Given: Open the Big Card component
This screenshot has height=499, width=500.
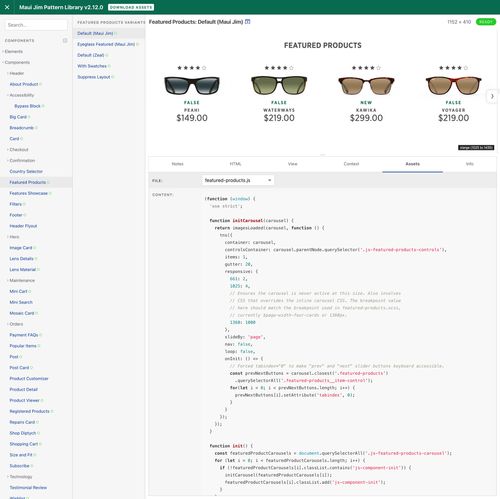Looking at the screenshot, I should tap(18, 117).
